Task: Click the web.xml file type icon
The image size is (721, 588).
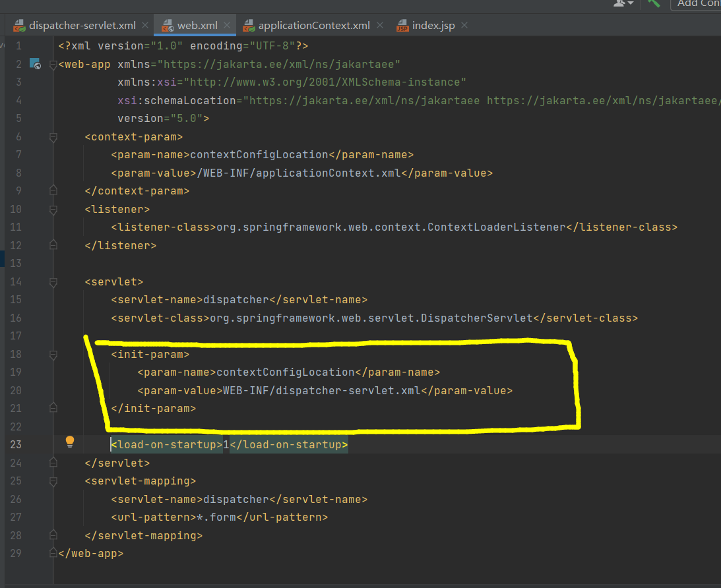Action: point(168,26)
